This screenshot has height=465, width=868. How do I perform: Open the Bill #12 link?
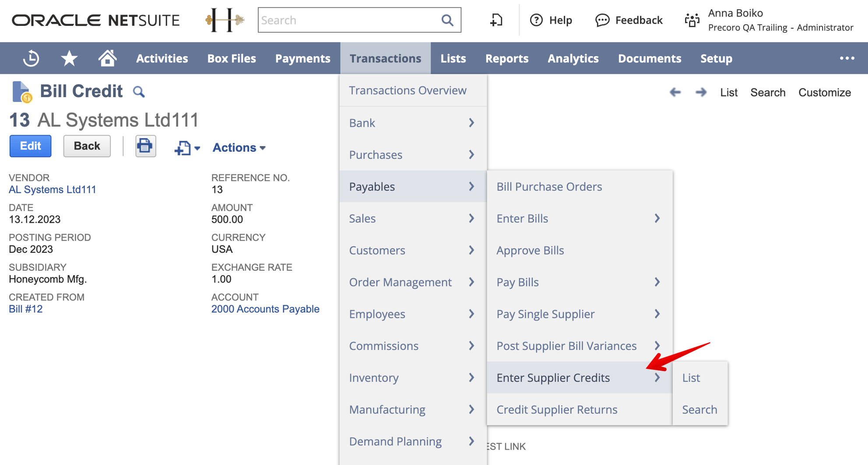click(x=25, y=309)
